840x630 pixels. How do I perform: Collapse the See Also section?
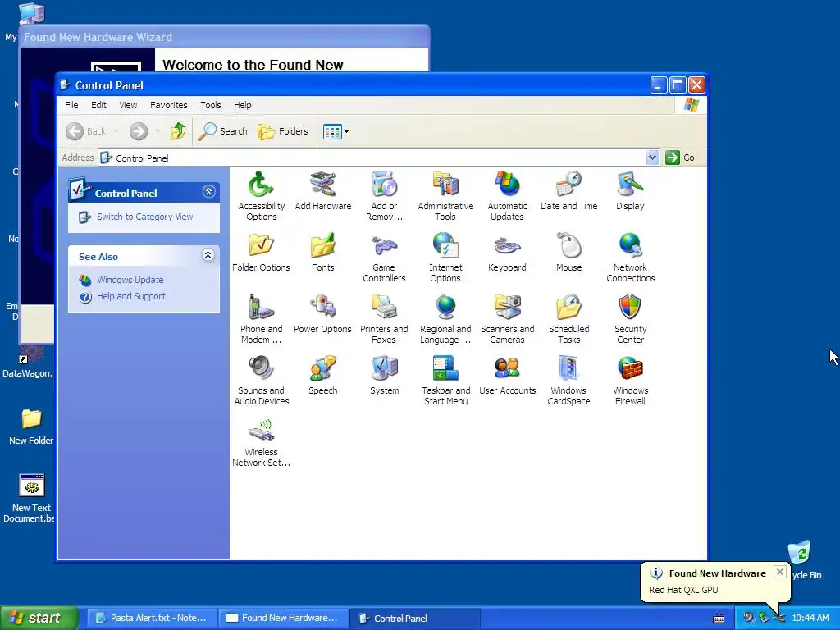click(208, 255)
